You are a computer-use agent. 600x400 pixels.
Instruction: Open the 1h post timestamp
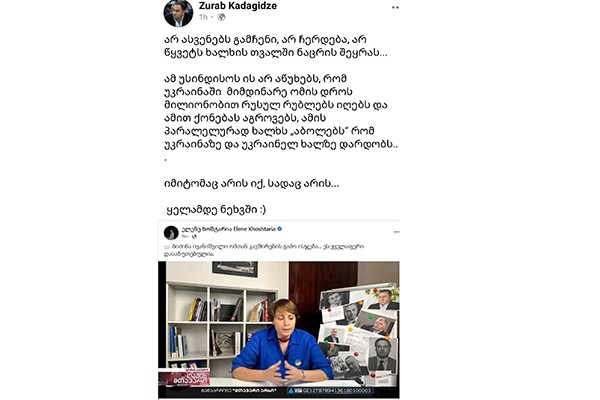(203, 17)
